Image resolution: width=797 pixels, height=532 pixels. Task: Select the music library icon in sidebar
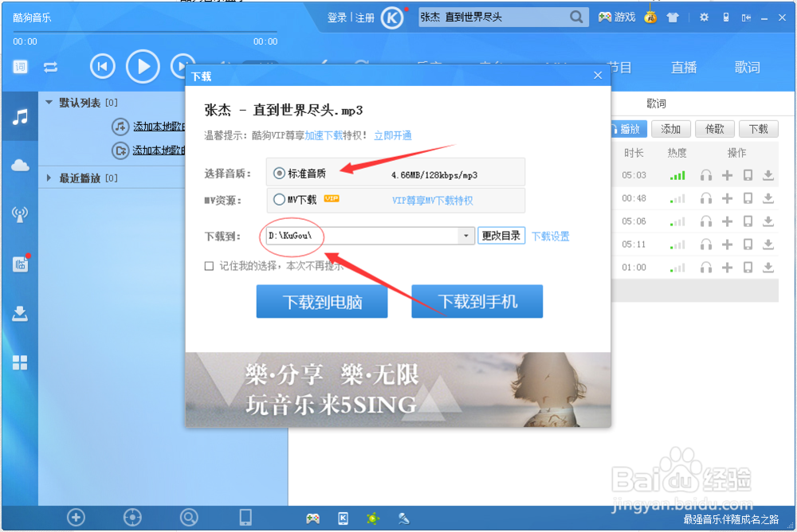tap(18, 117)
